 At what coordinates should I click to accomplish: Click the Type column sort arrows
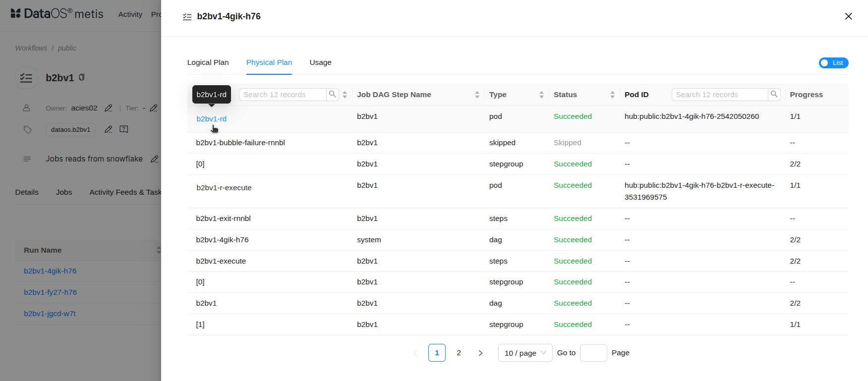click(x=541, y=95)
